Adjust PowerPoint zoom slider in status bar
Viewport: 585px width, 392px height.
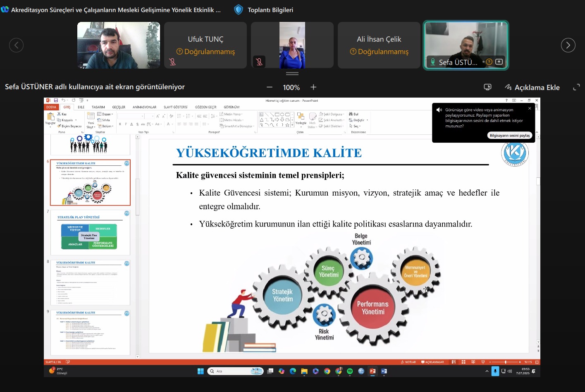pyautogui.click(x=505, y=362)
